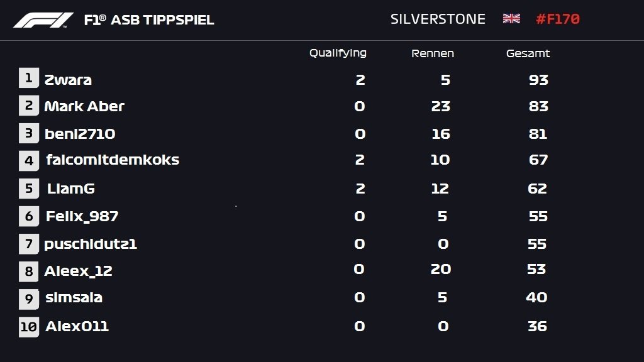Select the position 1 badge
Screen dimensions: 644x362
coord(29,78)
